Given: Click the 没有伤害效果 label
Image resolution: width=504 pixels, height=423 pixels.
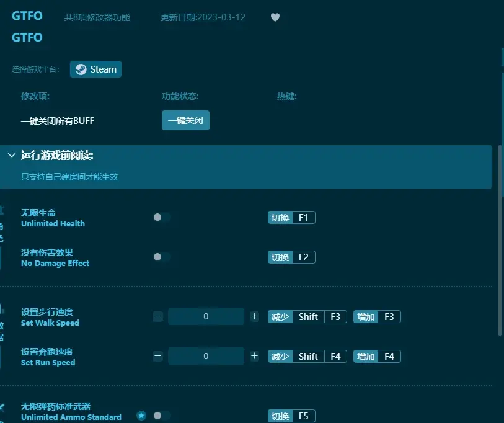Looking at the screenshot, I should 47,252.
